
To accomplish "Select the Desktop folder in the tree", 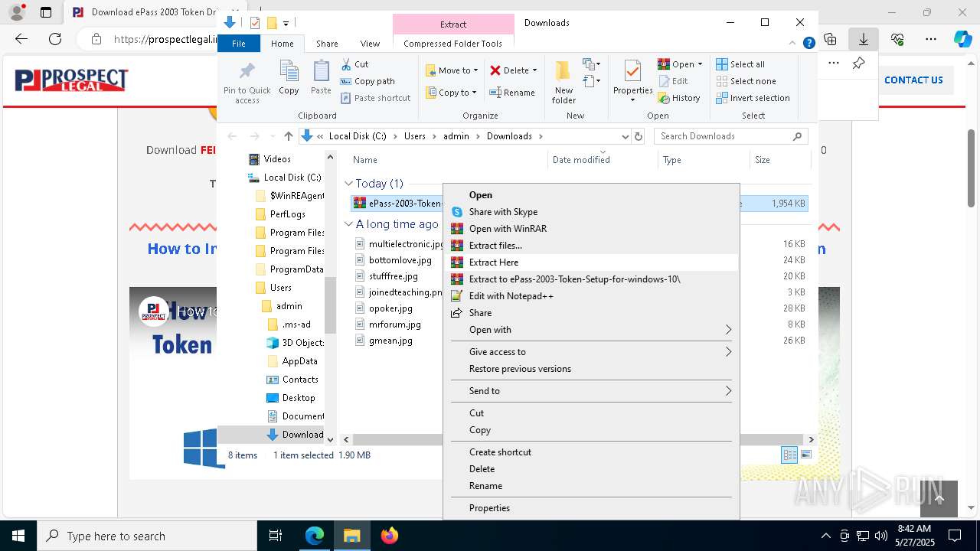I will click(299, 398).
